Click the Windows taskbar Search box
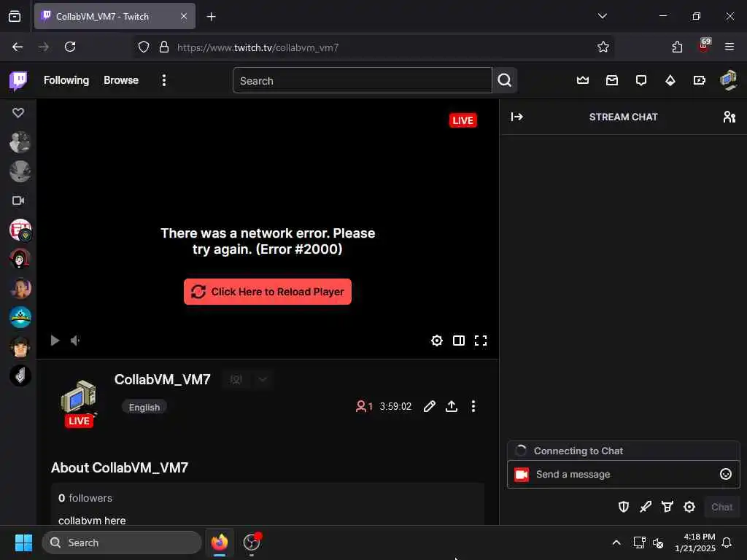Screen dimensions: 747x560 coord(122,542)
